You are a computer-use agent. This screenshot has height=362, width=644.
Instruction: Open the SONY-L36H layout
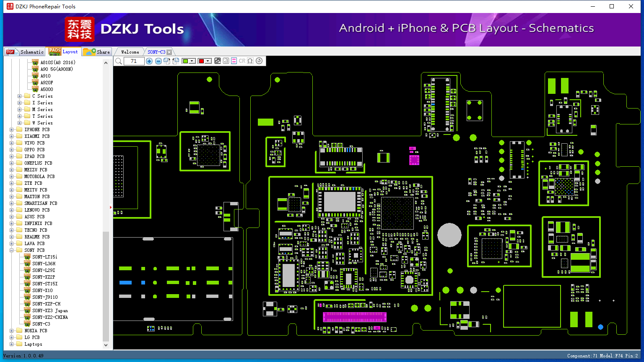pyautogui.click(x=44, y=264)
